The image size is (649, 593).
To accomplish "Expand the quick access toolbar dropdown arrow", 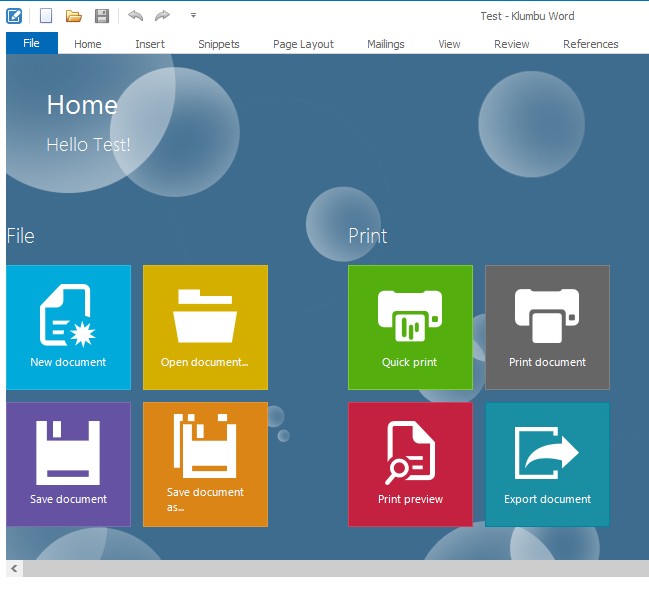I will 193,16.
